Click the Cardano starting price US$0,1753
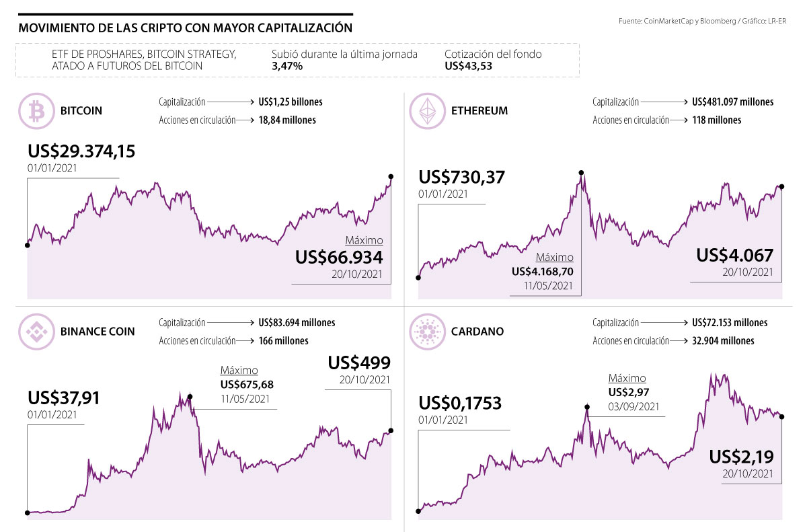807x532 pixels. click(x=462, y=403)
